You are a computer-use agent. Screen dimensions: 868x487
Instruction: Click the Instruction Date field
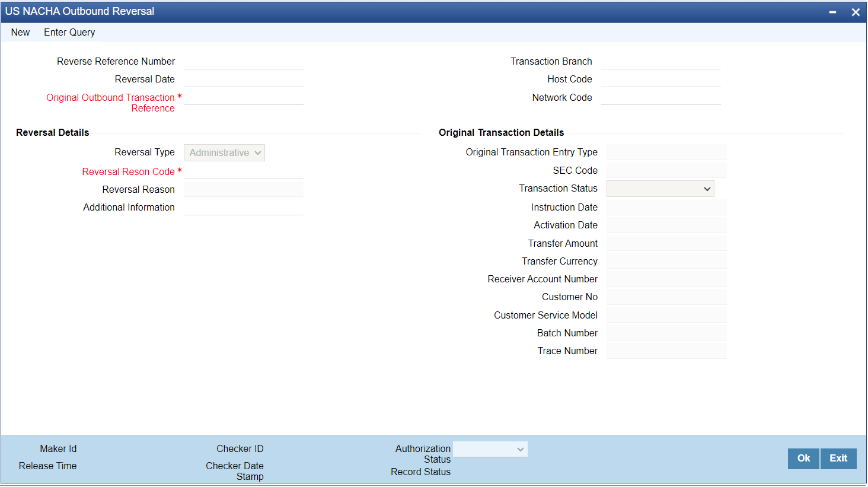tap(666, 207)
